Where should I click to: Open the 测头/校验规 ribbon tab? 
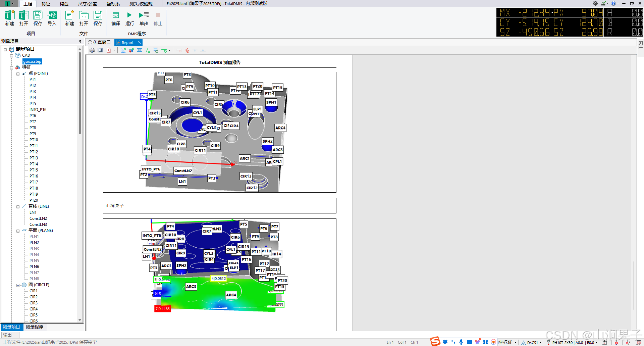[x=141, y=3]
